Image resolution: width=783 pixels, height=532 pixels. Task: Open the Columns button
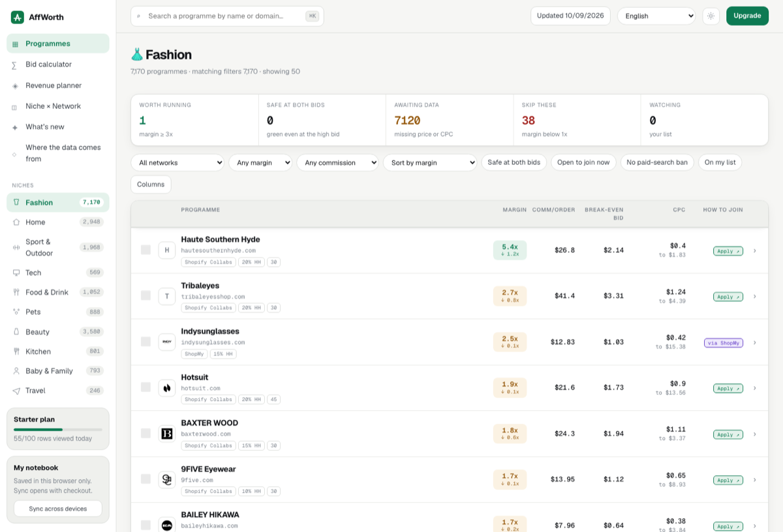pos(151,185)
